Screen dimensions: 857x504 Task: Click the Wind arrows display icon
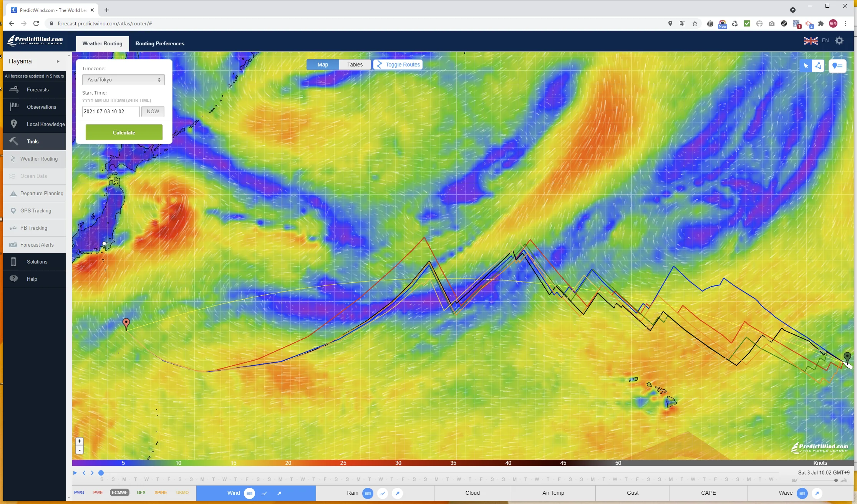tap(279, 493)
